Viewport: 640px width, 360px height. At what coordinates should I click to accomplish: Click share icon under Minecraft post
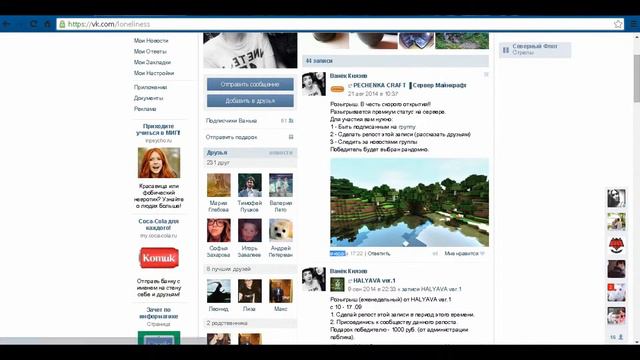coord(435,253)
